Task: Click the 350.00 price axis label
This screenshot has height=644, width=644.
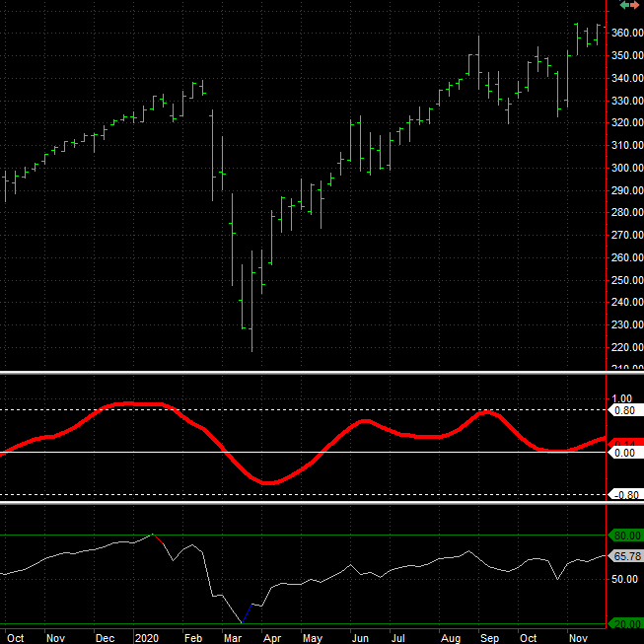Action: click(x=627, y=55)
